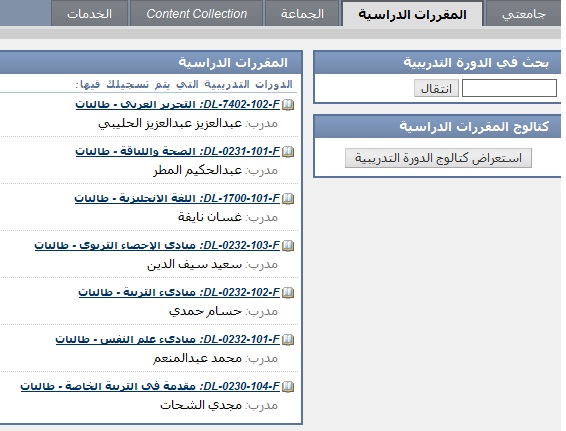Open course link DL-1700-101-F
This screenshot has width=566, height=431.
point(177,199)
